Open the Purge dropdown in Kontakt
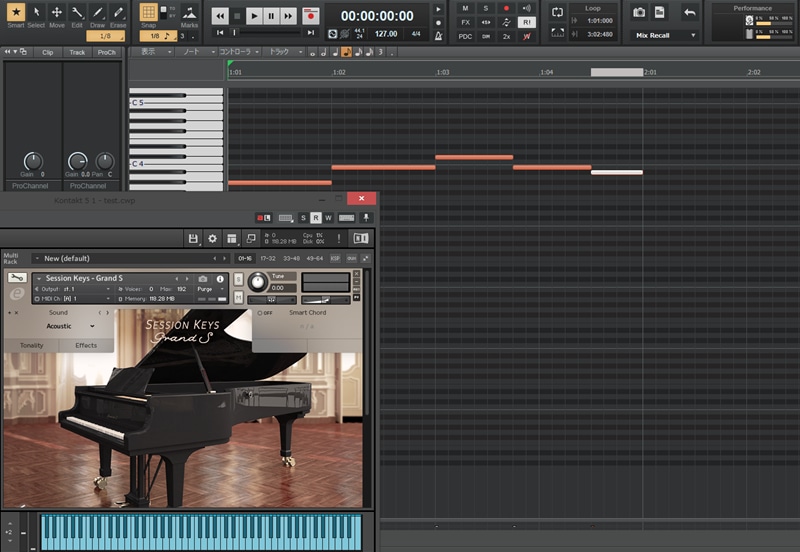 tap(211, 289)
